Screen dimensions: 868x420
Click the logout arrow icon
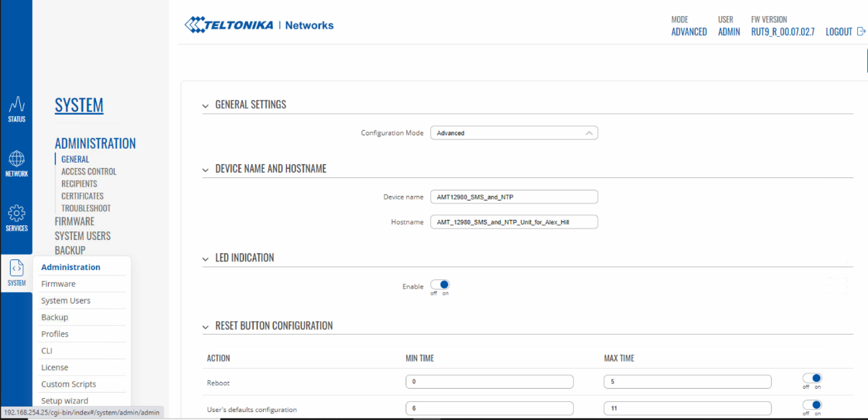[x=861, y=31]
